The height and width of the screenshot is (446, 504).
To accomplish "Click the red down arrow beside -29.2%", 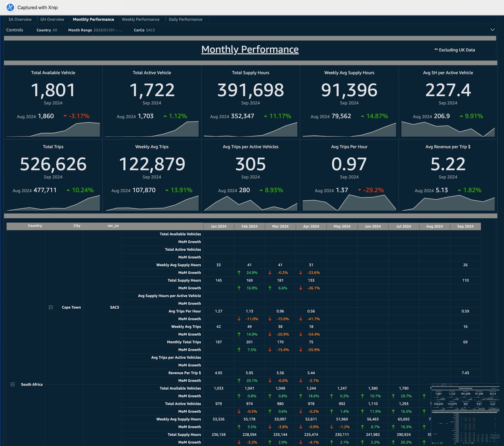I will click(359, 190).
